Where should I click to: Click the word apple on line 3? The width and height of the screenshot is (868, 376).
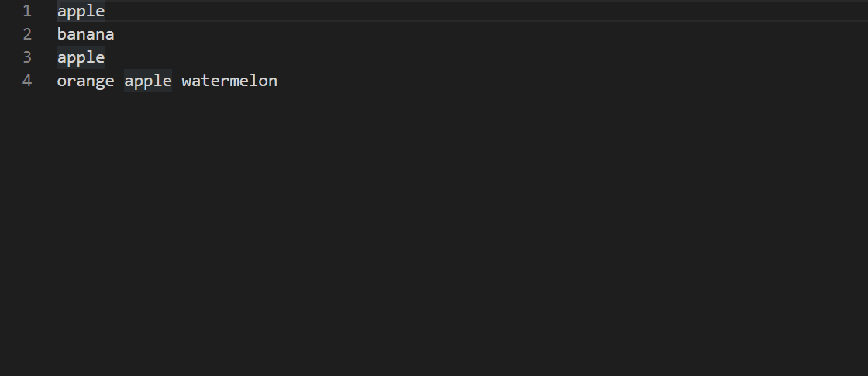[x=81, y=57]
